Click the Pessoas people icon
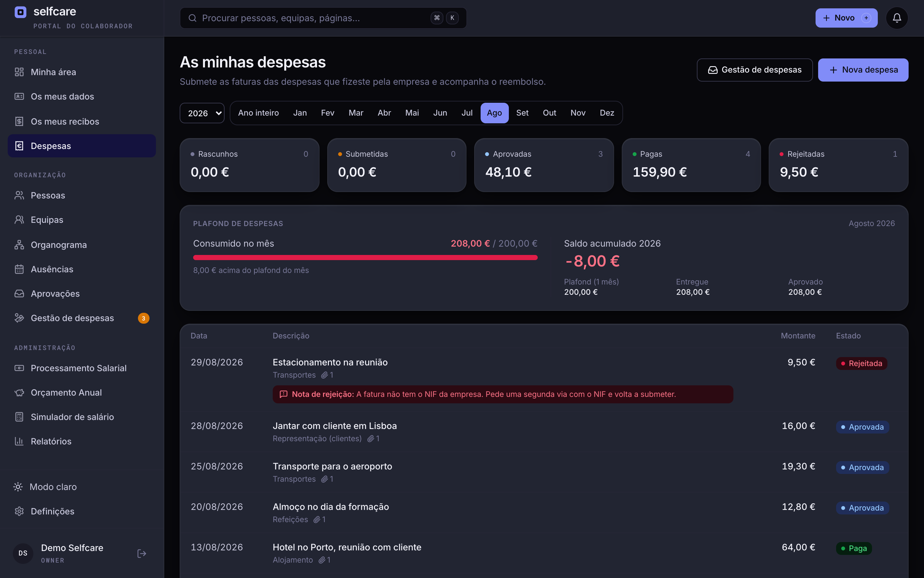This screenshot has width=924, height=578. click(x=19, y=195)
